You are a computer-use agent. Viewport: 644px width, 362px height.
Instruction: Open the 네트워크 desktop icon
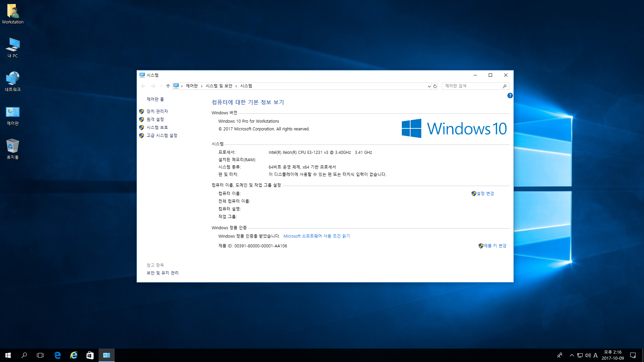point(13,81)
